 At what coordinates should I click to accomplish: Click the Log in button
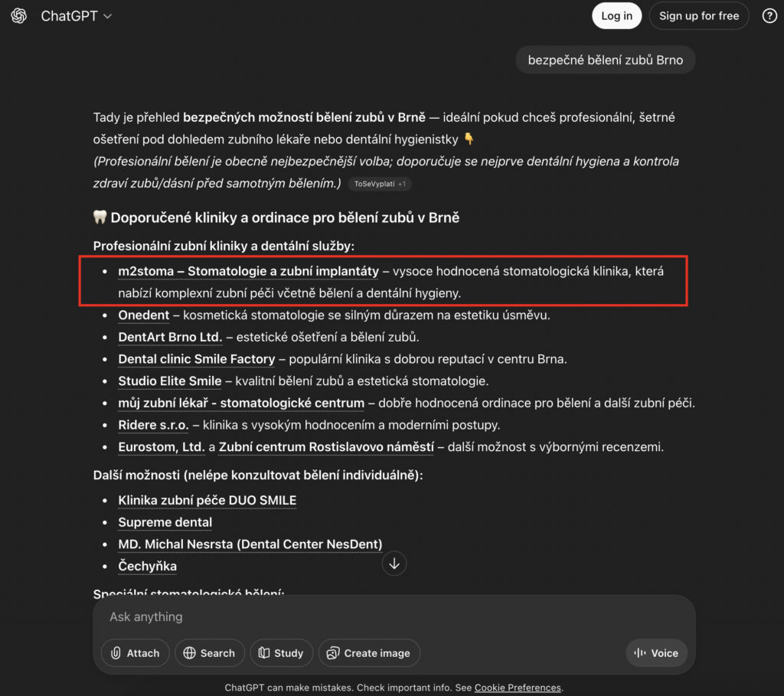pyautogui.click(x=616, y=15)
